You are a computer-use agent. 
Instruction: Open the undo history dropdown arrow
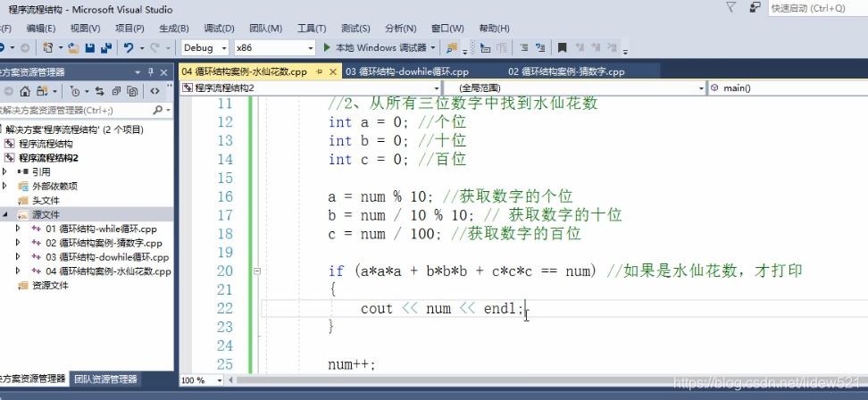142,48
